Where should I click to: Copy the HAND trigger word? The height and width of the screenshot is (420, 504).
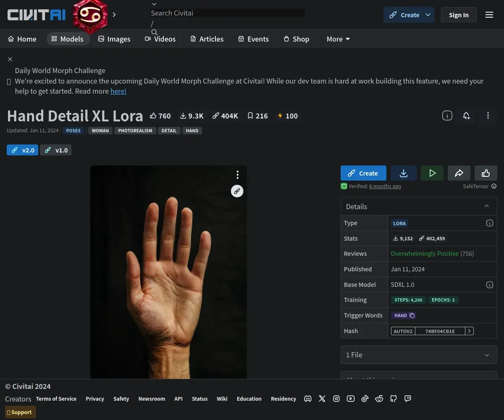click(412, 315)
